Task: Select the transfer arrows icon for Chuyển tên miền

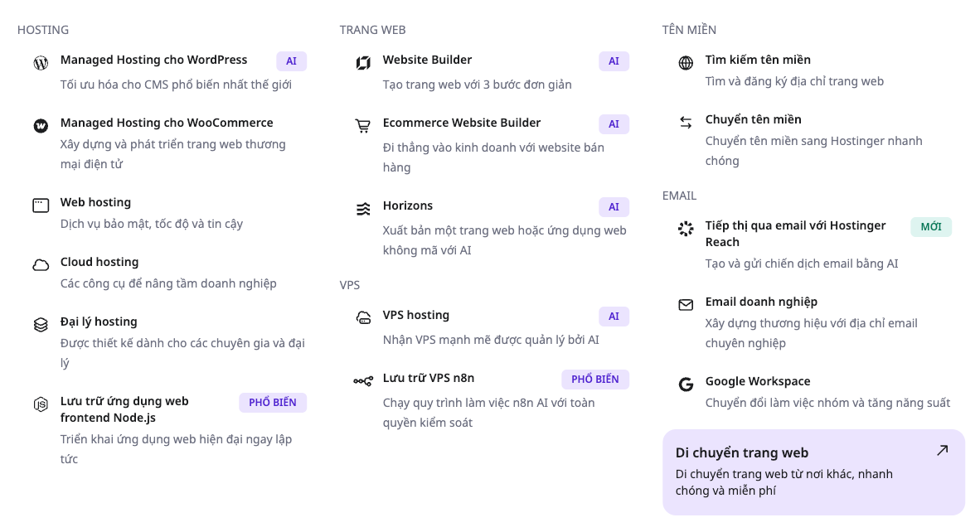Action: click(x=686, y=123)
